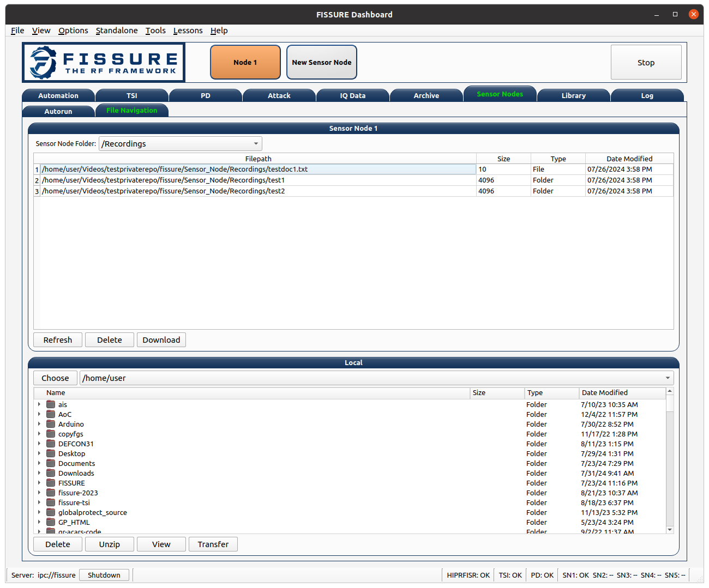Click the Arduino folder icon
The image size is (709, 588).
pos(51,424)
